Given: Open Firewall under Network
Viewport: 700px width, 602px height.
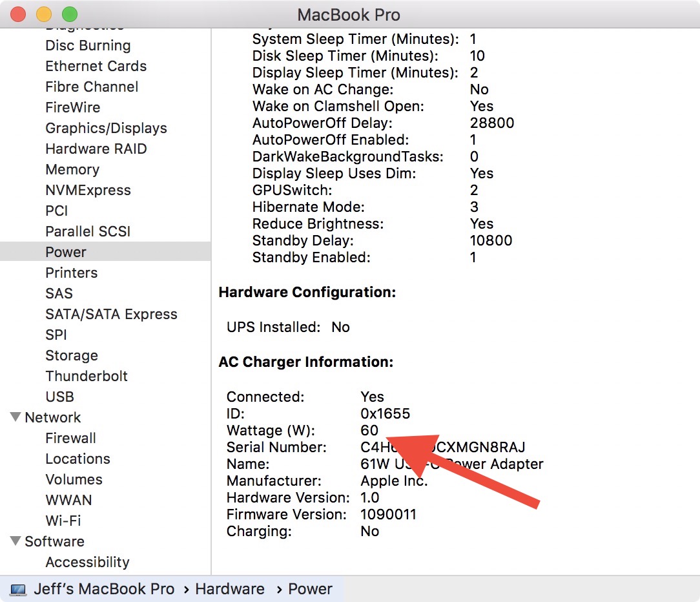Looking at the screenshot, I should click(70, 438).
